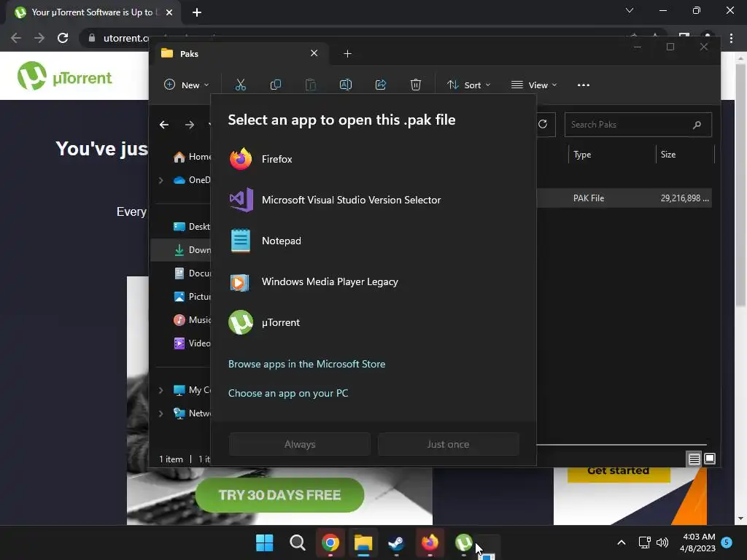Select Microsoft Visual Studio Version Selector app
Viewport: 747px width, 560px height.
tap(373, 200)
